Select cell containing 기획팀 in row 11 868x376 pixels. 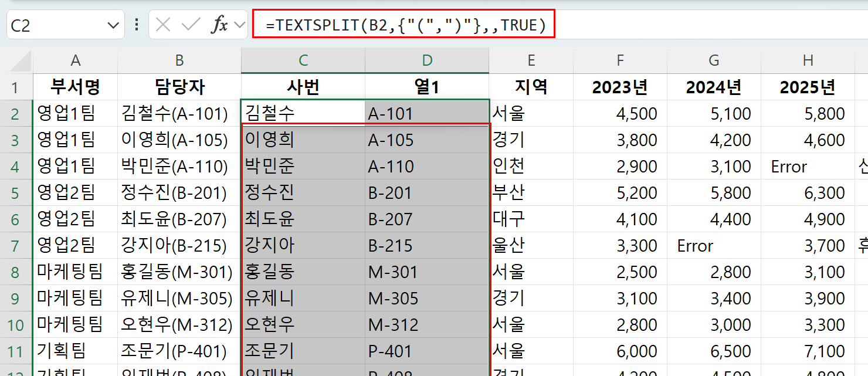point(75,351)
